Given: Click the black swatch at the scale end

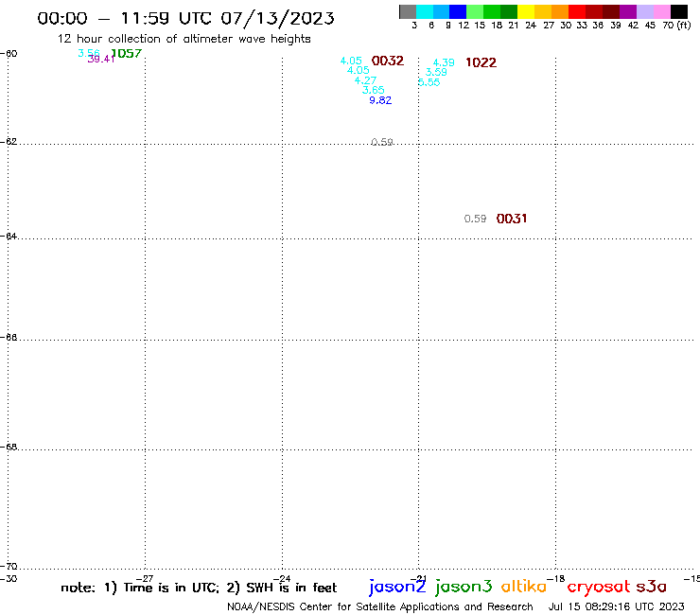Looking at the screenshot, I should pyautogui.click(x=678, y=11).
